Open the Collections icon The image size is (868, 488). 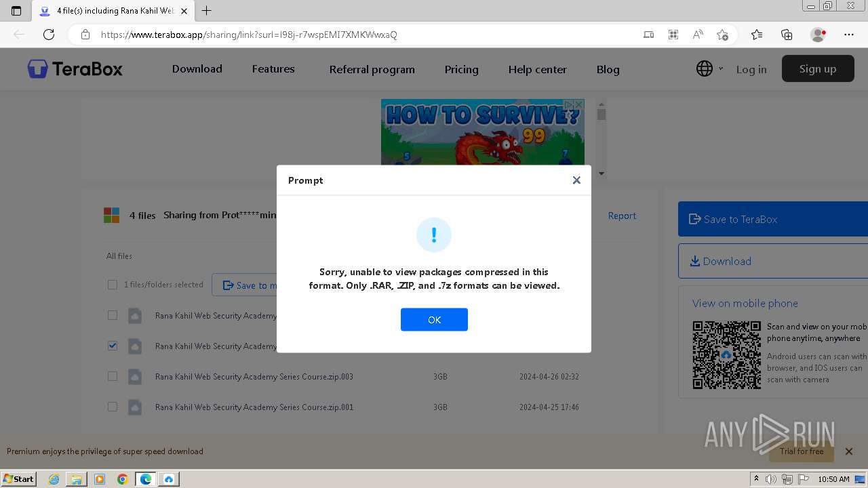coord(787,35)
